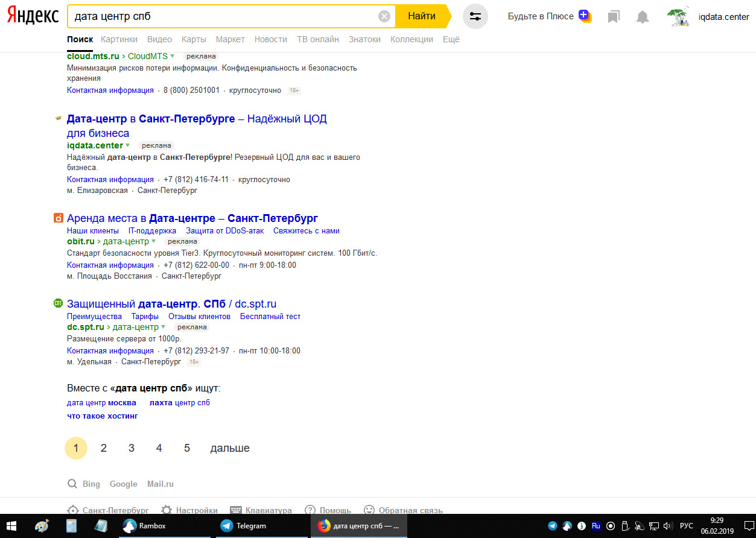Viewport: 756px width, 538px height.
Task: Switch to Telegram taskbar app
Action: [263, 526]
